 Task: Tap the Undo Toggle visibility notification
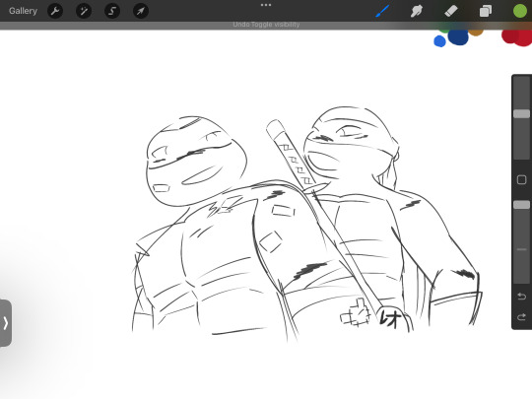tap(266, 25)
